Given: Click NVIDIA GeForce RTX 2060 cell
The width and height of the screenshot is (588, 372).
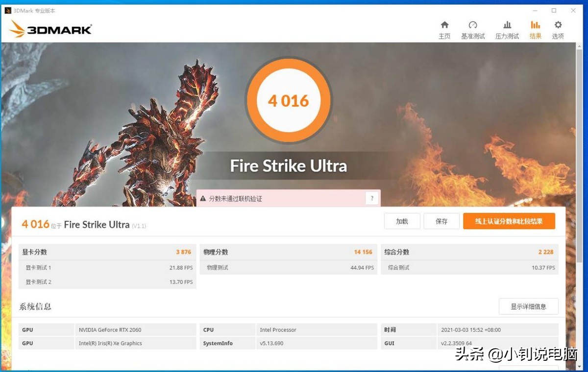Looking at the screenshot, I should (x=135, y=330).
